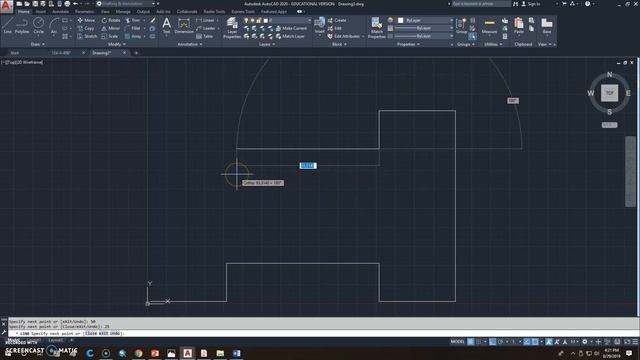
Task: Click Match Properties tool
Action: (x=376, y=28)
